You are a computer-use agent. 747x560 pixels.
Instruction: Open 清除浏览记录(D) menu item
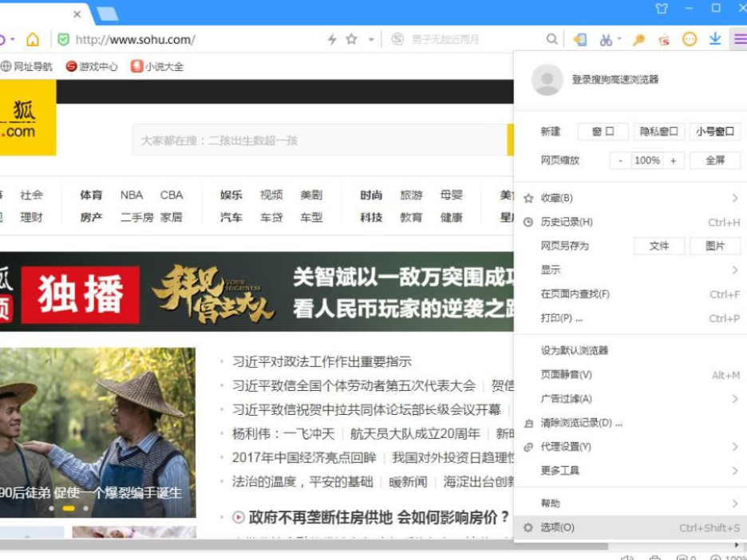point(630,423)
